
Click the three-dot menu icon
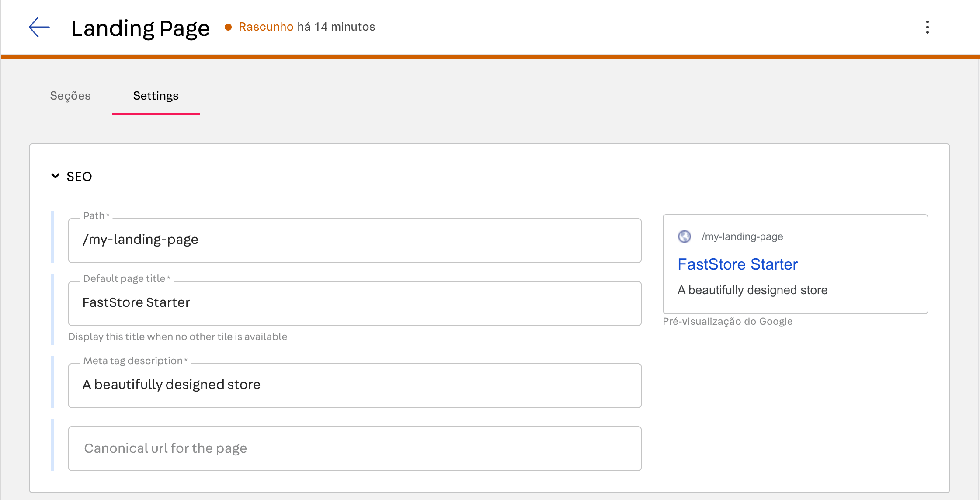[x=928, y=27]
